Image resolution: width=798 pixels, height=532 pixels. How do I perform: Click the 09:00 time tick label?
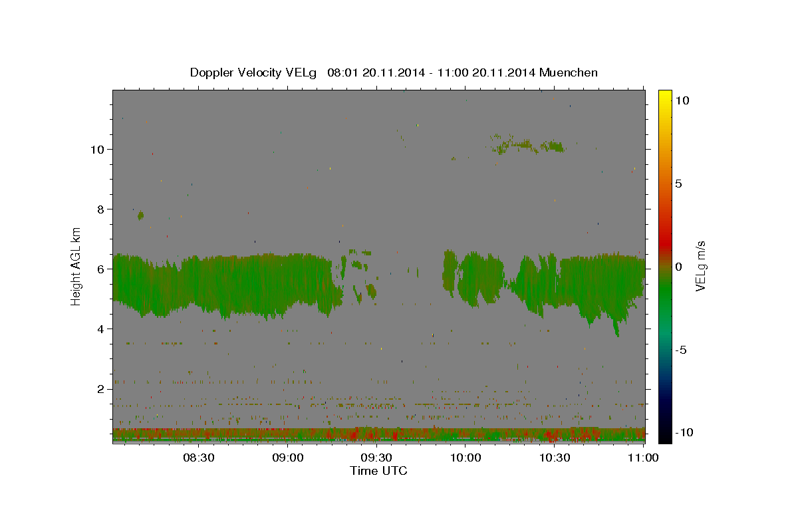[x=288, y=458]
